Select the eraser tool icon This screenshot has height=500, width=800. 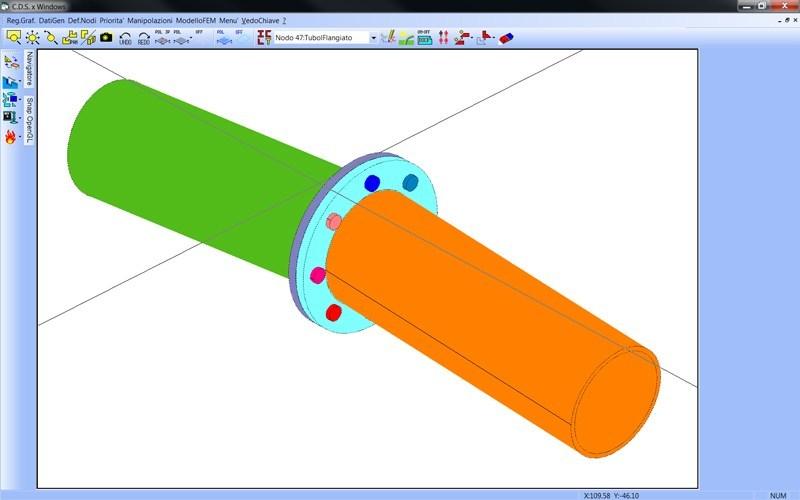[505, 37]
